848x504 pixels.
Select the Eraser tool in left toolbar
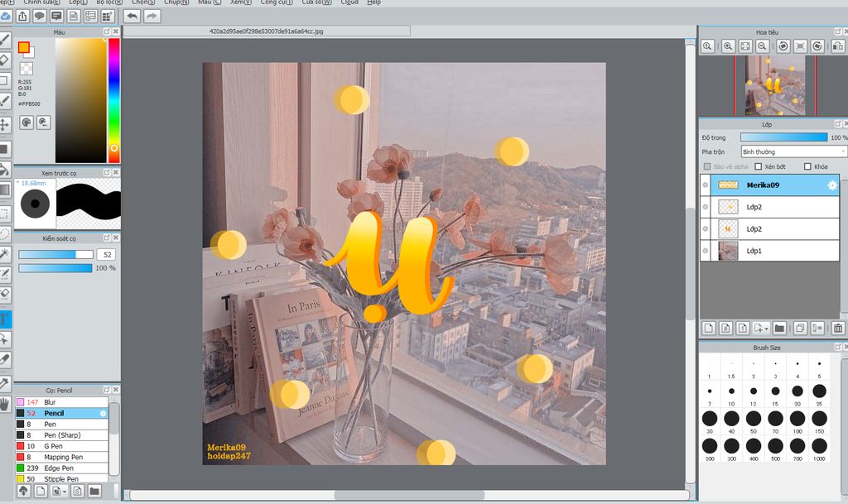[x=4, y=60]
